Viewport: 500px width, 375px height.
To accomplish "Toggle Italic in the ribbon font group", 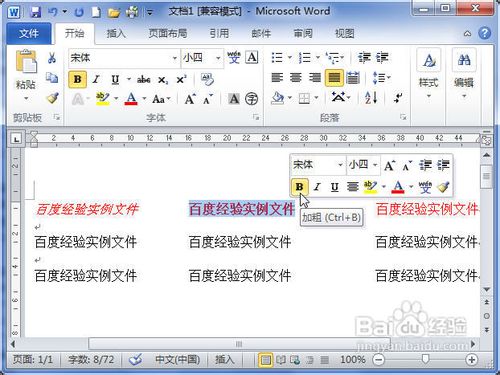I will [96, 79].
